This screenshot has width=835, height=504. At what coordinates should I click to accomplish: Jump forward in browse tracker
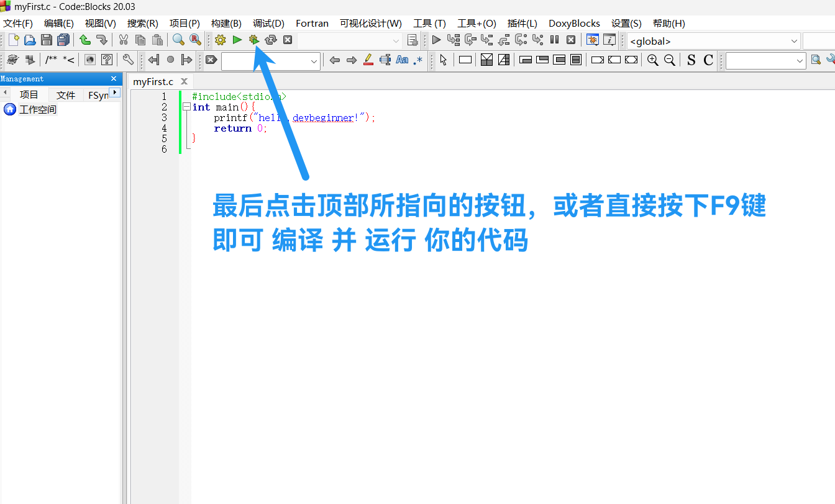pos(186,60)
